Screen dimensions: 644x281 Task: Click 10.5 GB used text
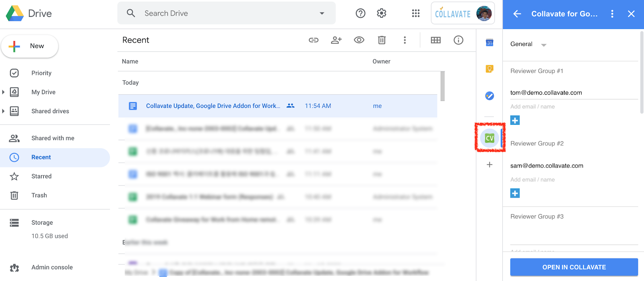pyautogui.click(x=50, y=236)
